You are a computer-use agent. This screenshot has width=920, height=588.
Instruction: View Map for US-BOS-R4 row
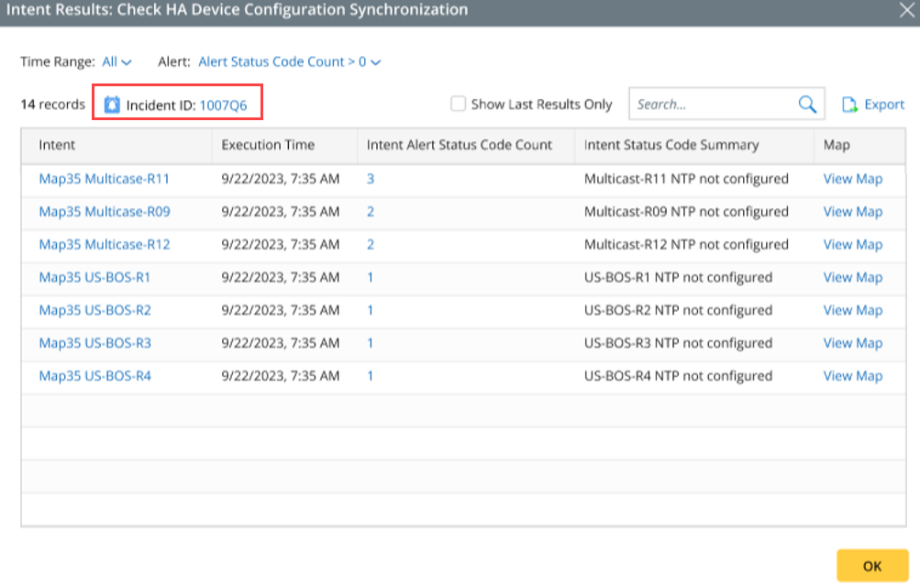[x=852, y=376]
